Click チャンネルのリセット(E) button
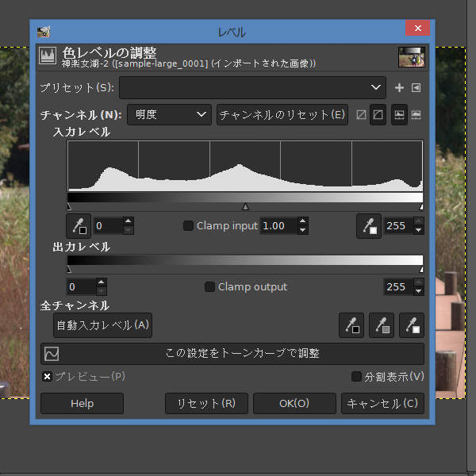The height and width of the screenshot is (476, 476). pyautogui.click(x=282, y=115)
